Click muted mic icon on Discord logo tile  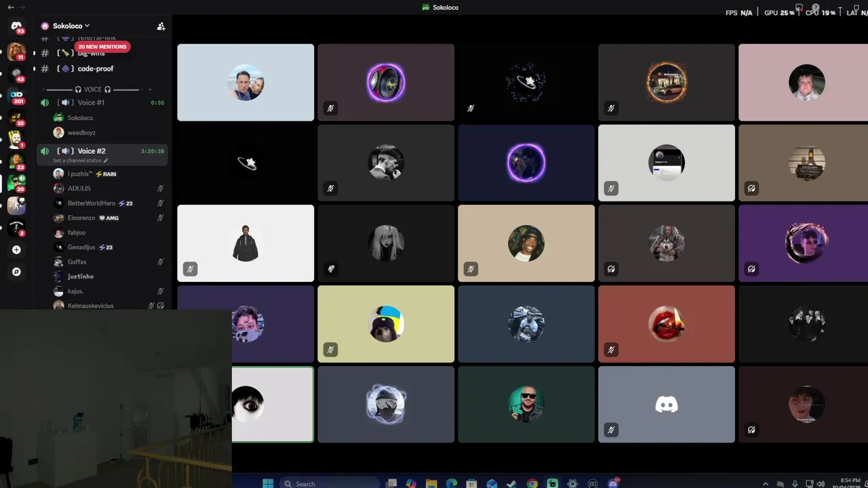pyautogui.click(x=611, y=430)
